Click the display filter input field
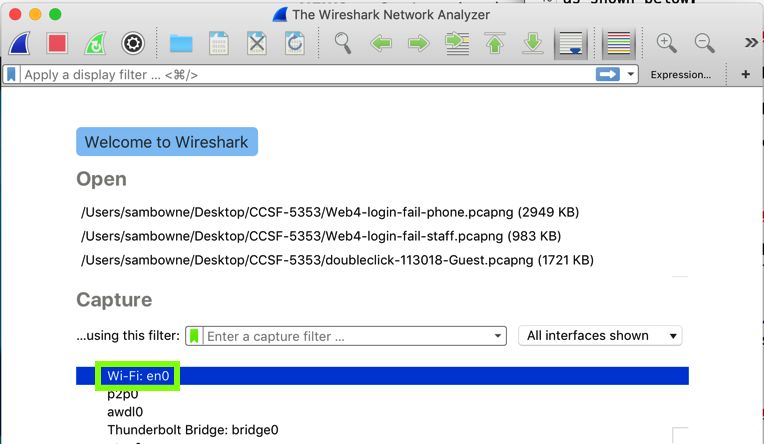This screenshot has width=764, height=444. coord(300,75)
